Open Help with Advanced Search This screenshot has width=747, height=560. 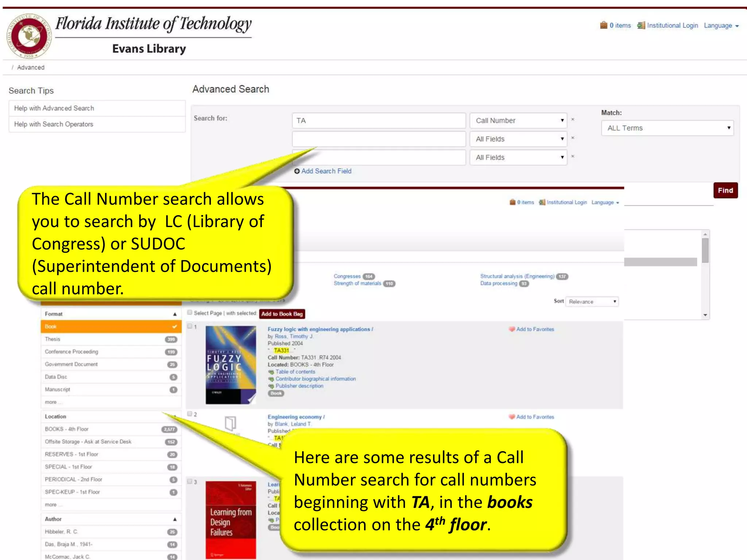pyautogui.click(x=97, y=108)
